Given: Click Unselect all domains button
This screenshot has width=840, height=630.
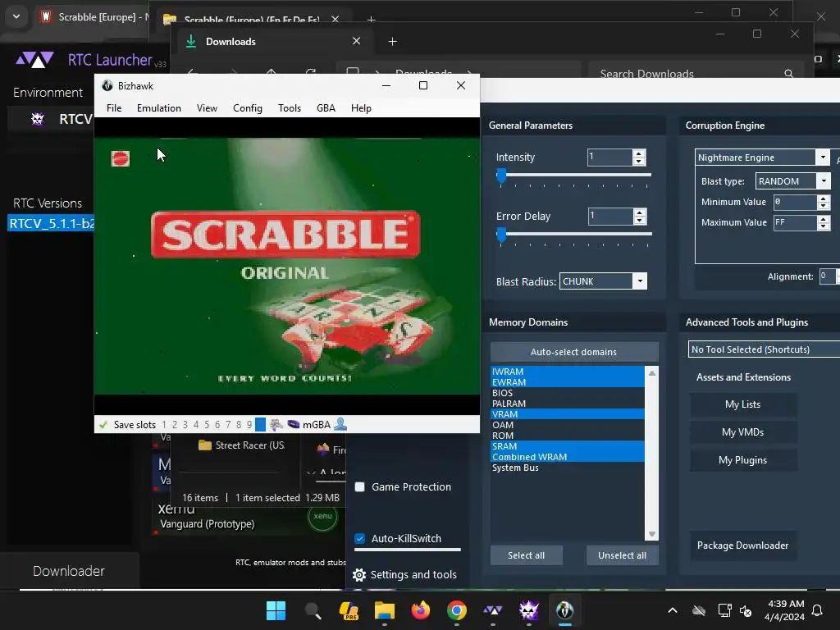Looking at the screenshot, I should [x=622, y=555].
